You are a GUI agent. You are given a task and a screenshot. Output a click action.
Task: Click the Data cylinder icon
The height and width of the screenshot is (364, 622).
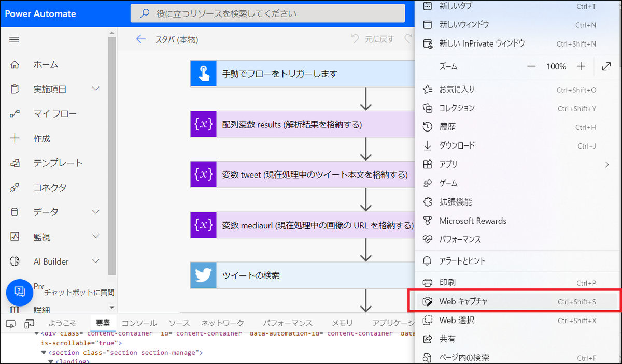pos(15,212)
